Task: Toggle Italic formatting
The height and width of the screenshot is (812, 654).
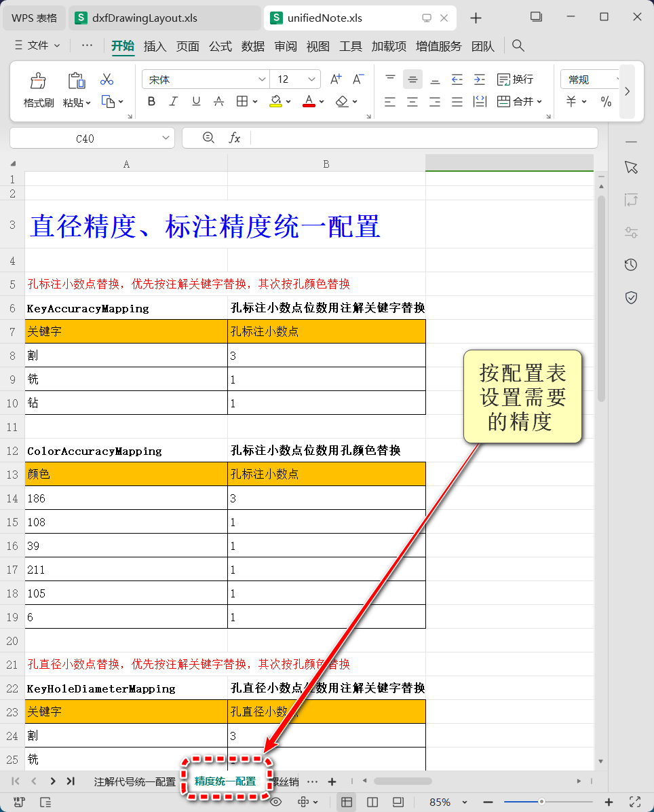Action: 173,102
